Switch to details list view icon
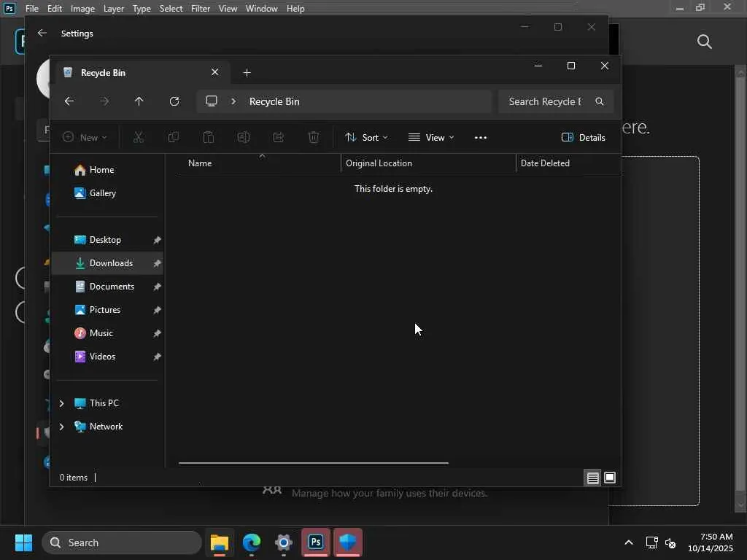 tap(592, 478)
